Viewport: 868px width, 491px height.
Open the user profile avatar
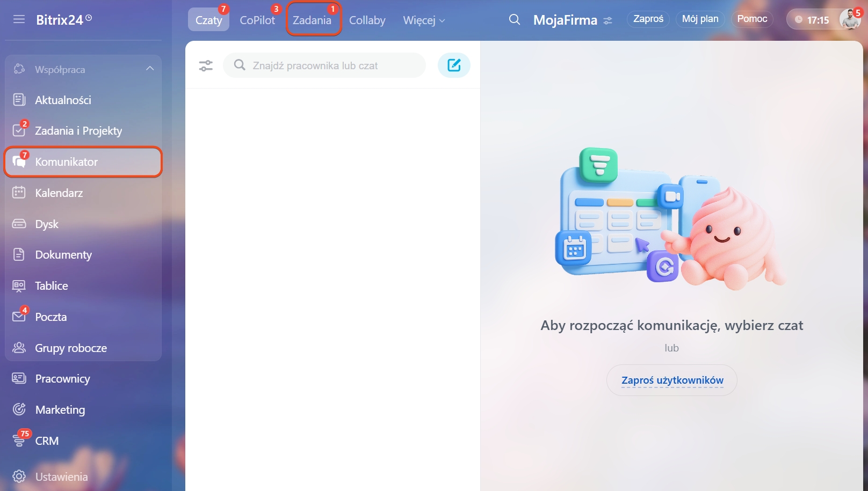(850, 19)
